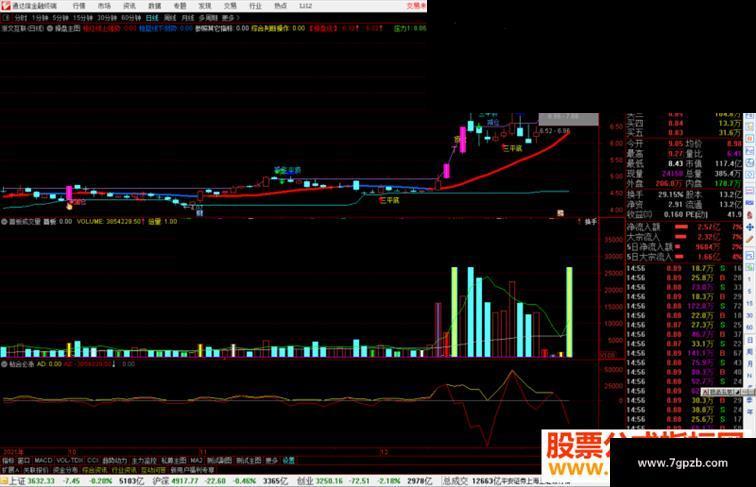Viewport: 756px width, 487px height.
Task: Select the MA2 indicator tab
Action: tap(196, 460)
